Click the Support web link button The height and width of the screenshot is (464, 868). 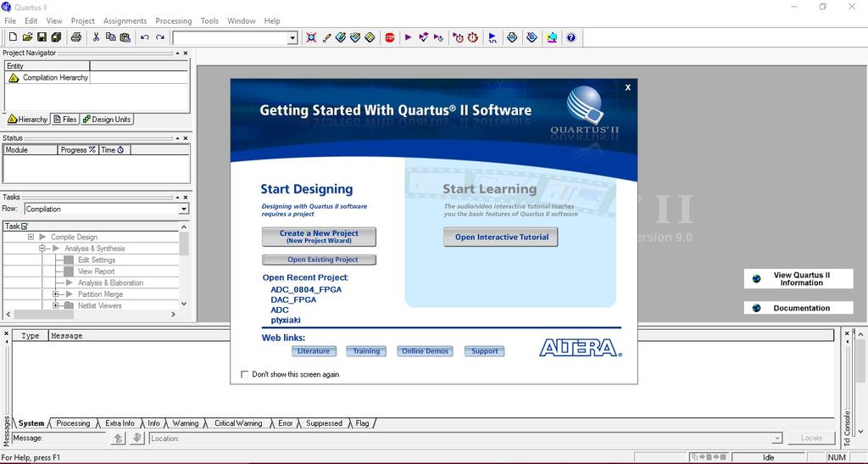pyautogui.click(x=484, y=351)
